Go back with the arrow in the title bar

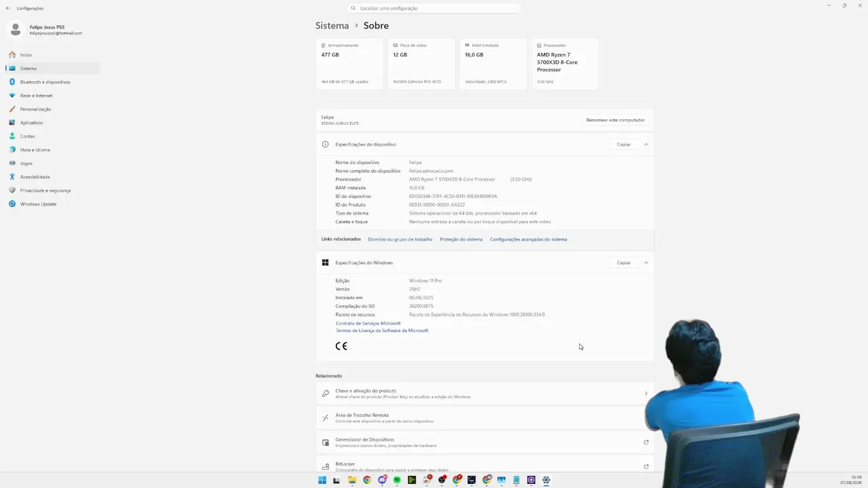coord(8,8)
